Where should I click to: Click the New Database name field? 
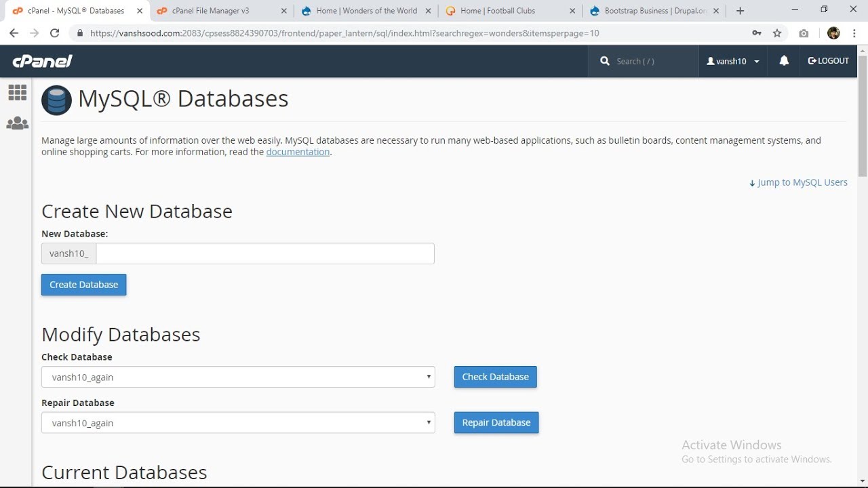click(x=264, y=253)
